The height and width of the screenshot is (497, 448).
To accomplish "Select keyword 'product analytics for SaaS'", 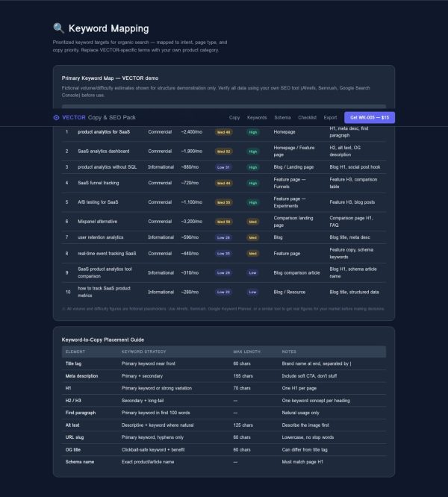I will (x=104, y=132).
